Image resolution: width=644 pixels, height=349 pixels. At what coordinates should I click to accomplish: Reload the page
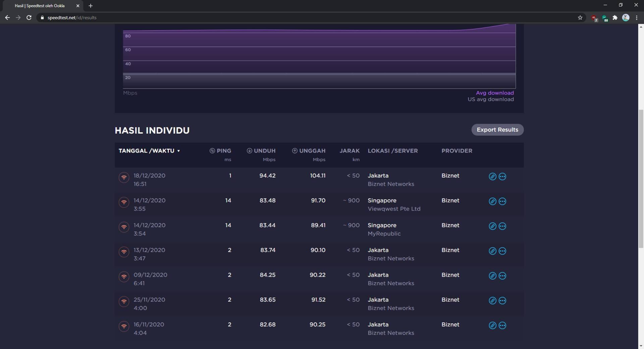point(29,18)
